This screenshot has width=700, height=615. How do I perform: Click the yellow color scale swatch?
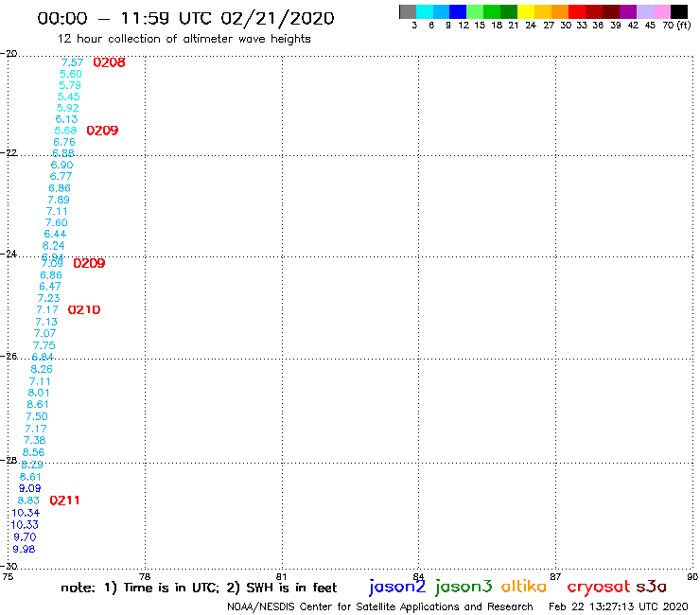(526, 11)
